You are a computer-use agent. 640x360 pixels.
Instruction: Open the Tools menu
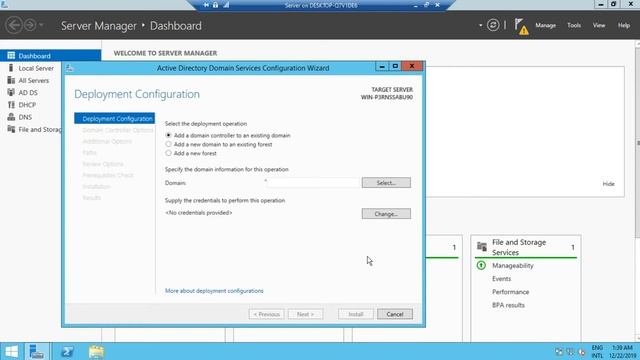tap(574, 25)
